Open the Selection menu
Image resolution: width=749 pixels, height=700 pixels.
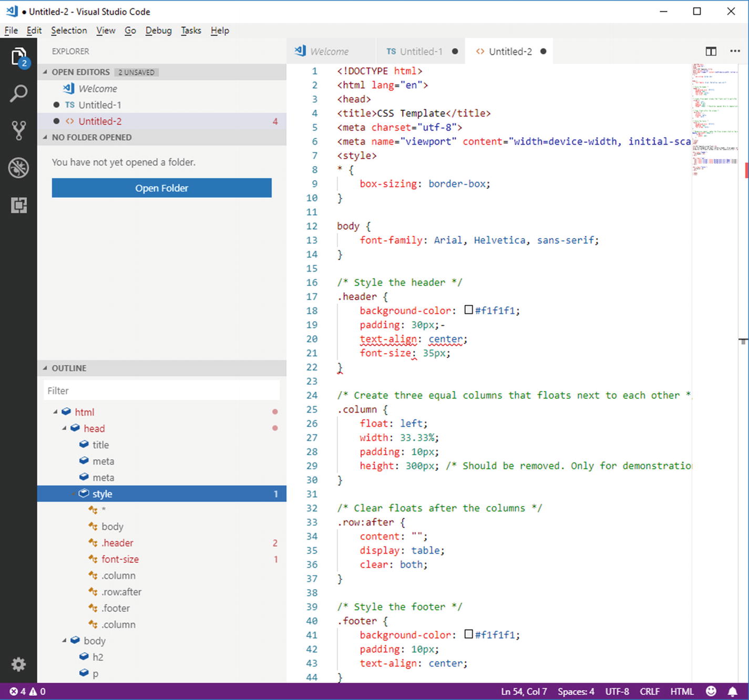coord(69,30)
